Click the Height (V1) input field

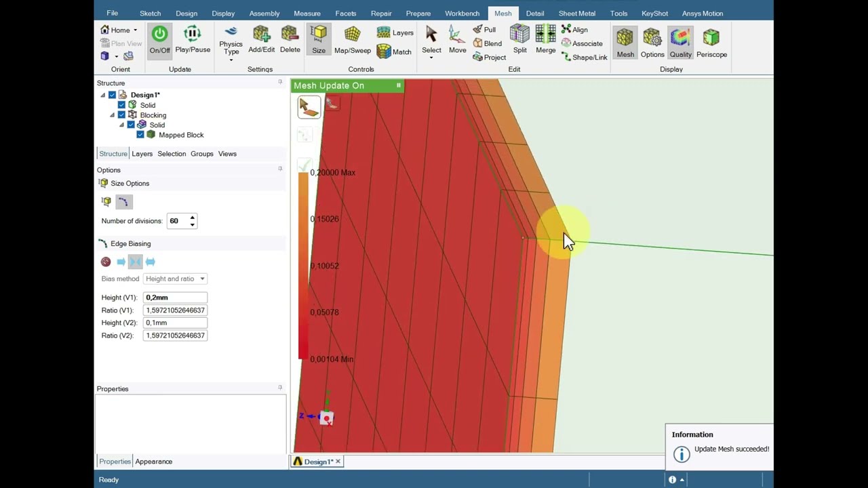tap(175, 298)
